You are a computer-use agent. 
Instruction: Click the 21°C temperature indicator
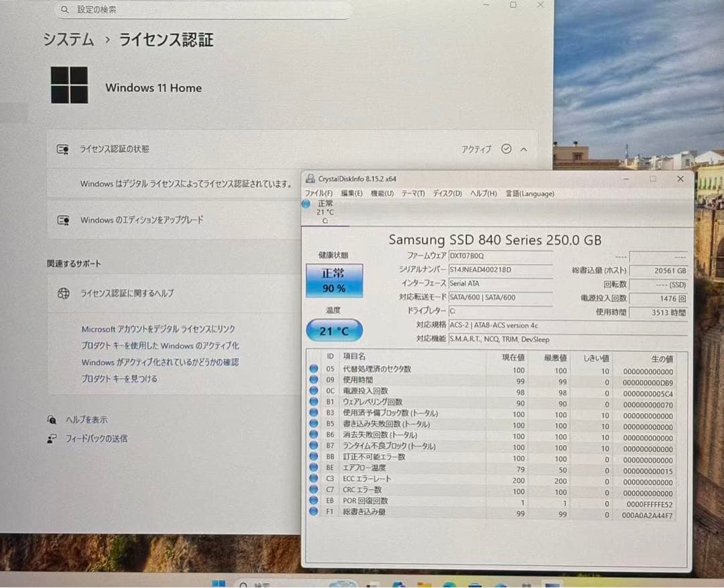[x=333, y=330]
